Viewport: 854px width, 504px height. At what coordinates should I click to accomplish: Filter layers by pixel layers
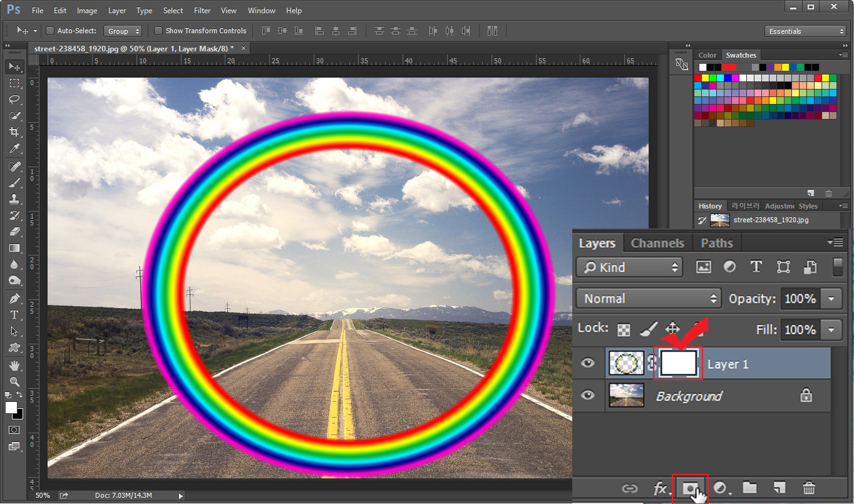point(703,267)
